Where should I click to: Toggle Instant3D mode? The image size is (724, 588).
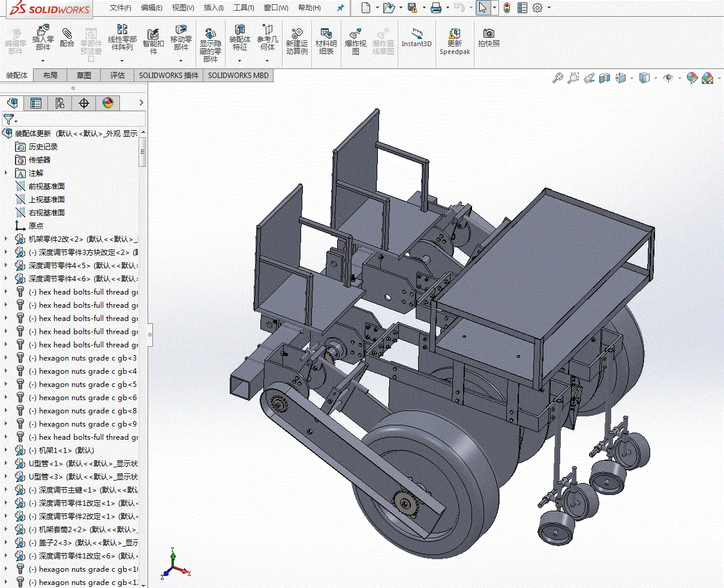click(416, 37)
